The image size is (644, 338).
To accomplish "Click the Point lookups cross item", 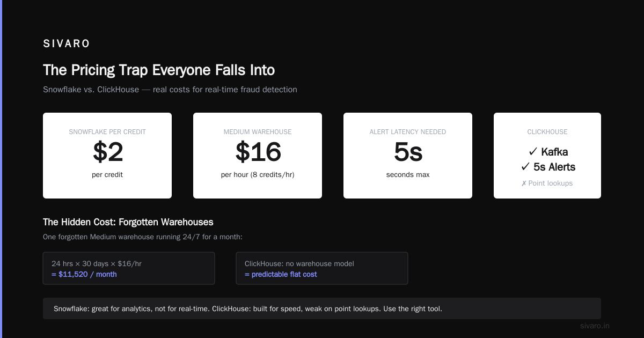I will [547, 183].
